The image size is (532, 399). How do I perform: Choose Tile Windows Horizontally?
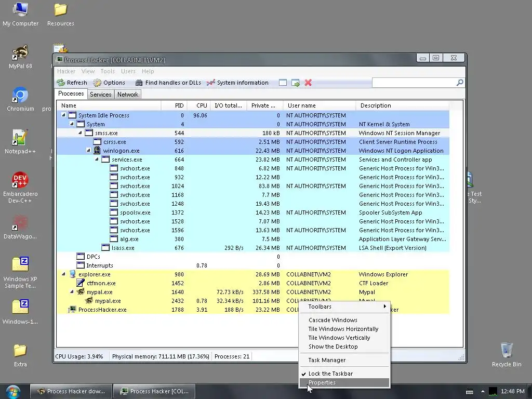(x=344, y=329)
